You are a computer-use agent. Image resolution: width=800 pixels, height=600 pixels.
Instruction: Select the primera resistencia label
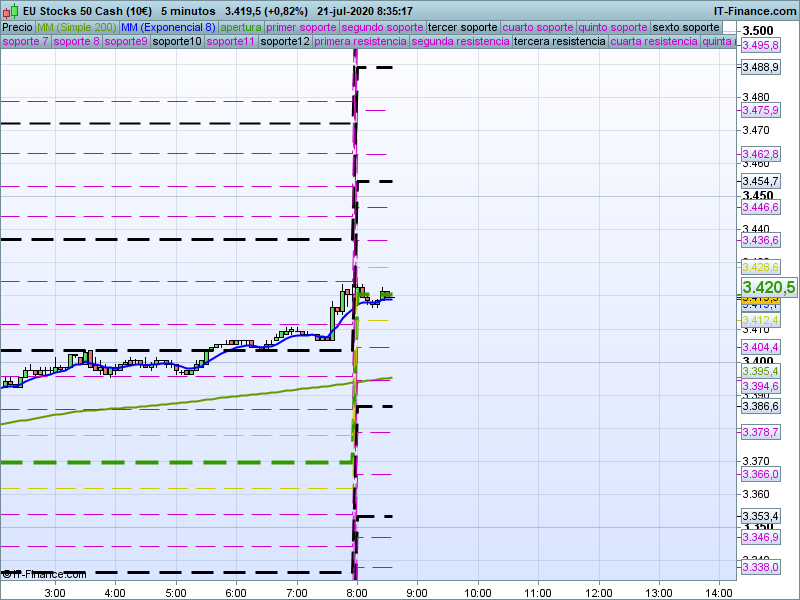[360, 42]
